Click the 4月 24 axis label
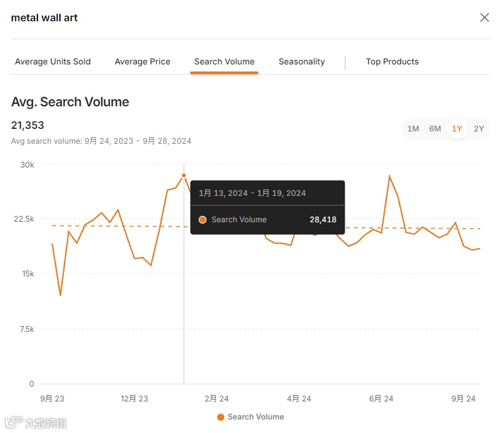 (299, 399)
